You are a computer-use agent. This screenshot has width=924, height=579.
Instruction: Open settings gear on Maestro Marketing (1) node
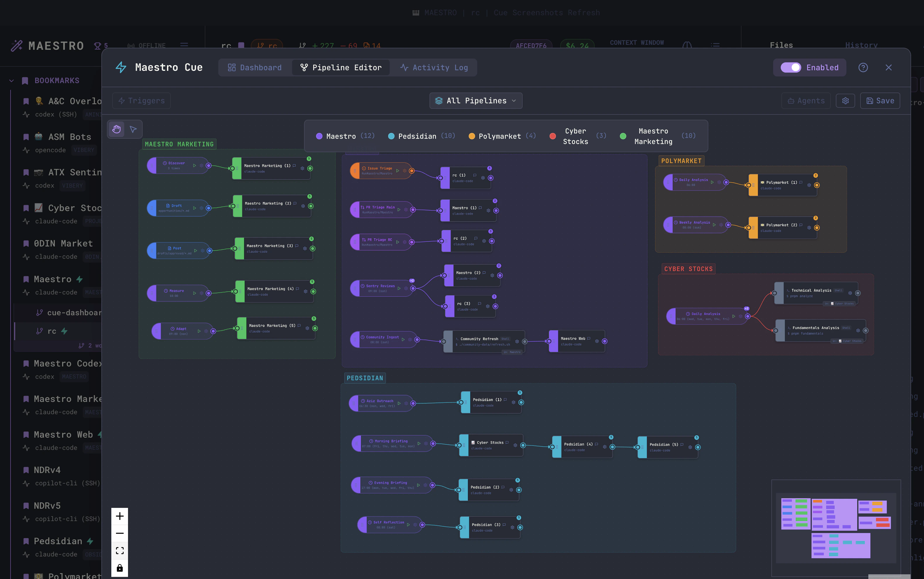pyautogui.click(x=302, y=169)
